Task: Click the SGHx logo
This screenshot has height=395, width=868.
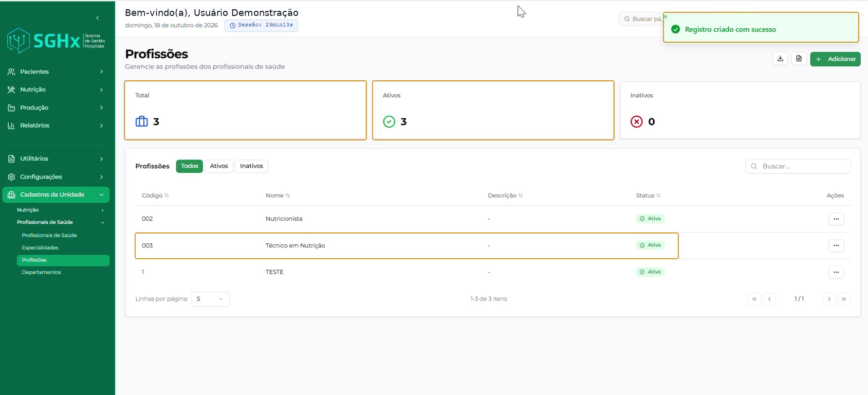Action: tap(56, 41)
